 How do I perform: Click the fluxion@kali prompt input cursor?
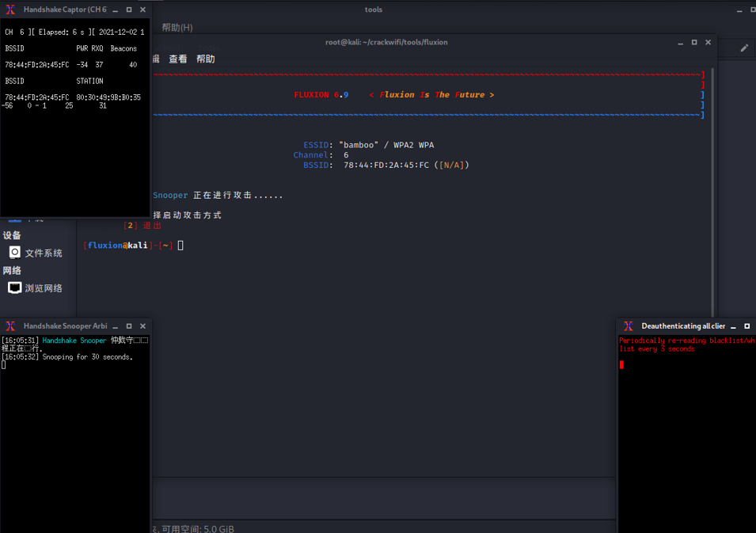click(180, 245)
